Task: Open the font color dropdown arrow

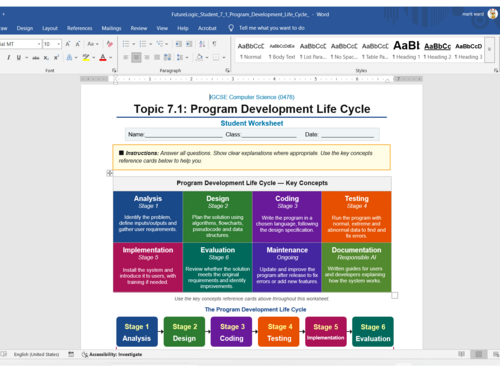Action: [111, 58]
